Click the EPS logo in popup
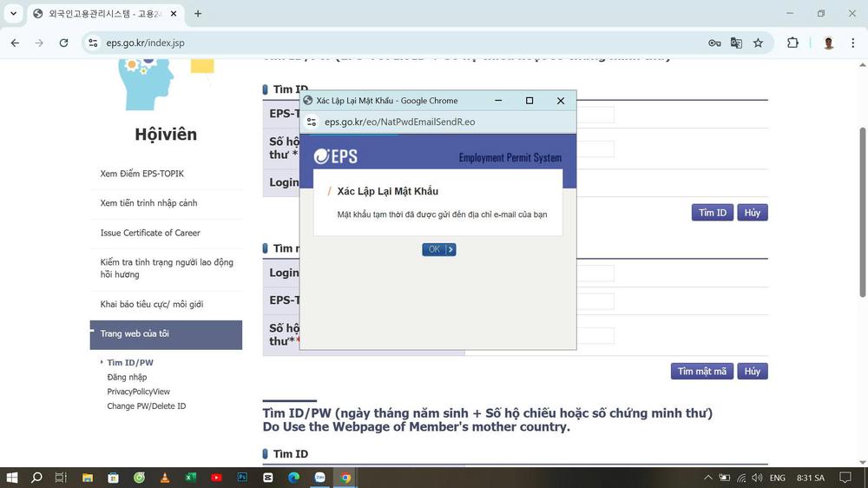Screen dimensions: 868x488 (x=335, y=157)
